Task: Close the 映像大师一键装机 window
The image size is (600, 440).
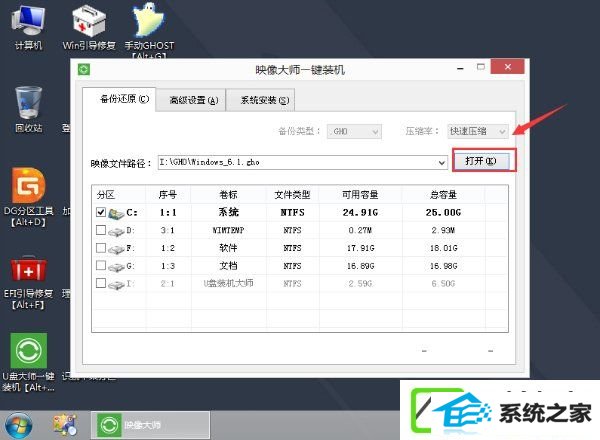Action: (507, 67)
